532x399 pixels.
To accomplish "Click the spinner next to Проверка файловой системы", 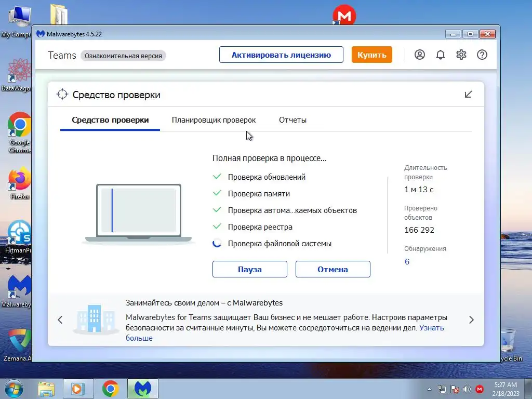I will coord(217,243).
